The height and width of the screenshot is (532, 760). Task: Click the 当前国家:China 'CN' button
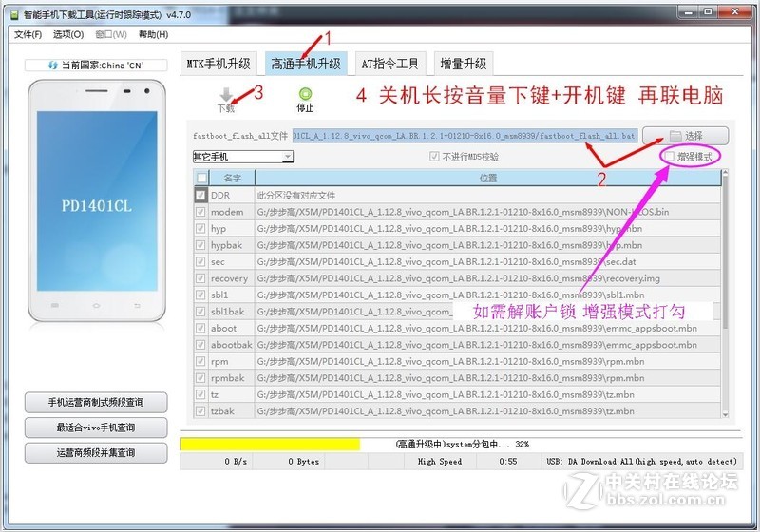(96, 65)
